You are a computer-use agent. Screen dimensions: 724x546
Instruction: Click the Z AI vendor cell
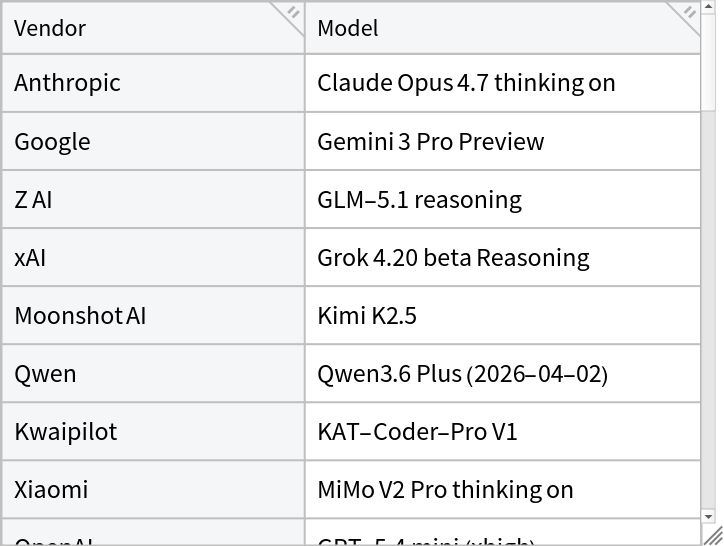[x=153, y=199]
